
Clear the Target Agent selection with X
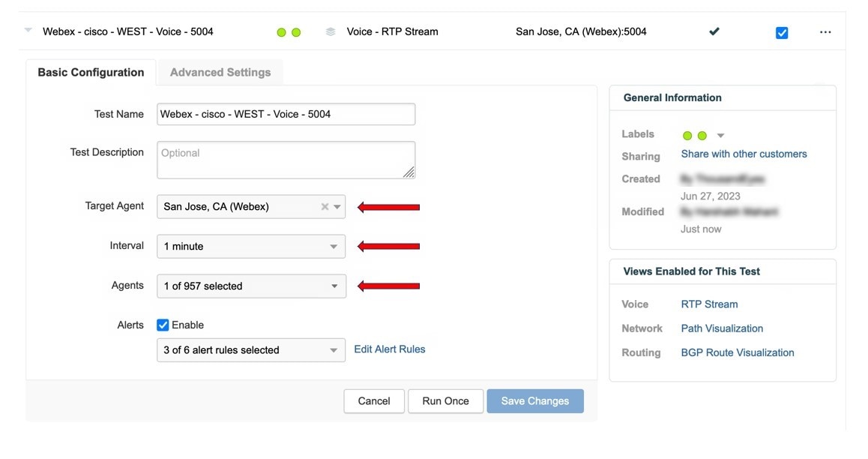tap(325, 206)
